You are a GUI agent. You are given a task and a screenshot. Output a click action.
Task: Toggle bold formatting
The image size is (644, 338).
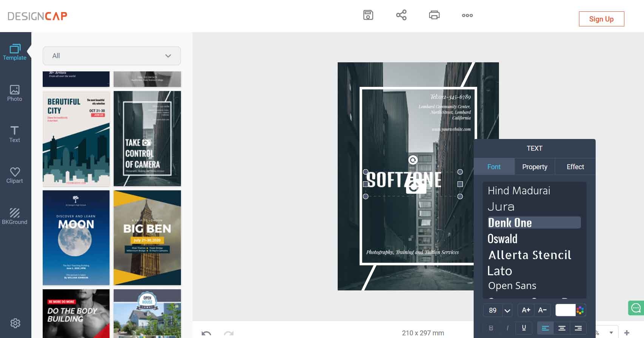tap(491, 328)
